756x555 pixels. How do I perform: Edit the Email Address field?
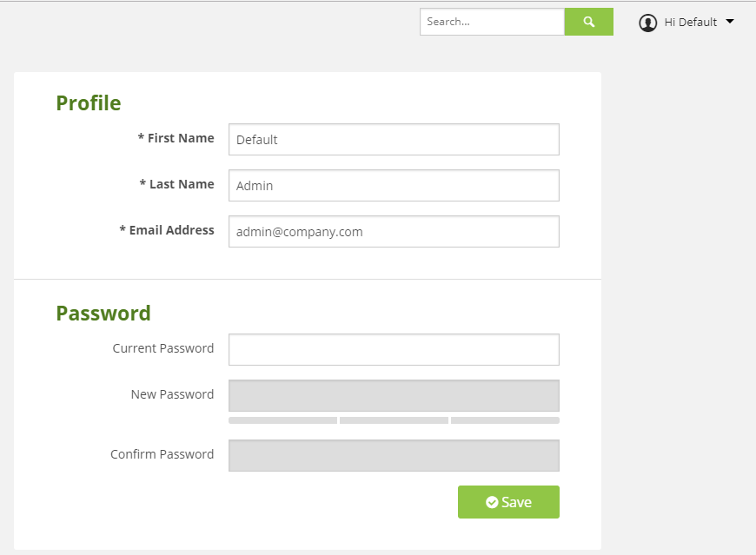coord(394,232)
